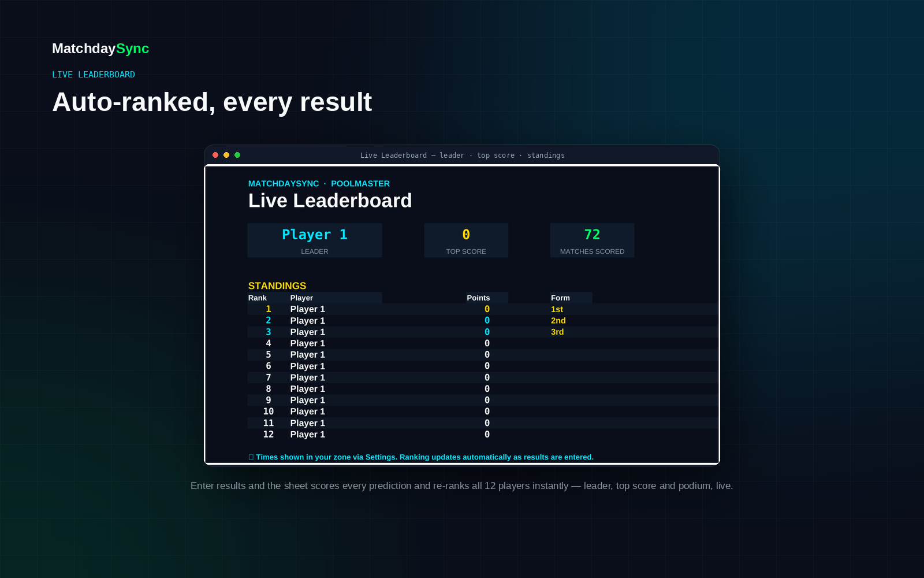
Task: Click the footnote about times shown via Settings
Action: coord(424,457)
